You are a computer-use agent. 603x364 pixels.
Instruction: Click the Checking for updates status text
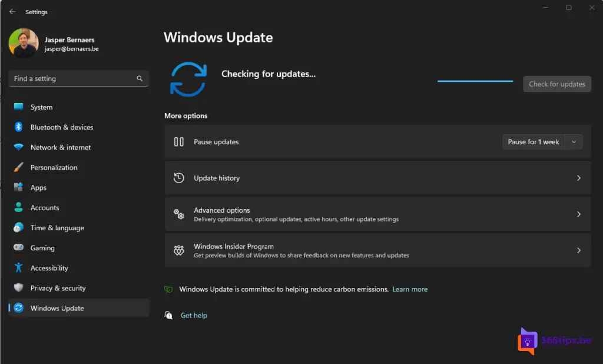point(269,74)
